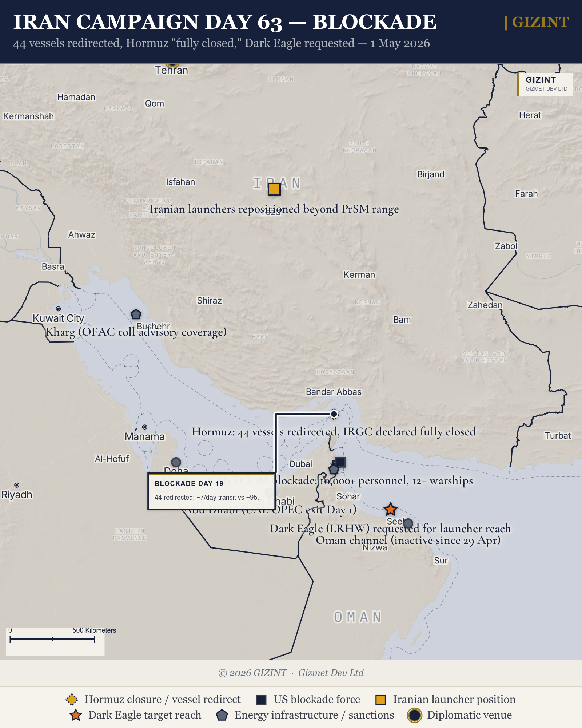The width and height of the screenshot is (582, 728).
Task: Click the Zabol city label
Action: coord(506,246)
